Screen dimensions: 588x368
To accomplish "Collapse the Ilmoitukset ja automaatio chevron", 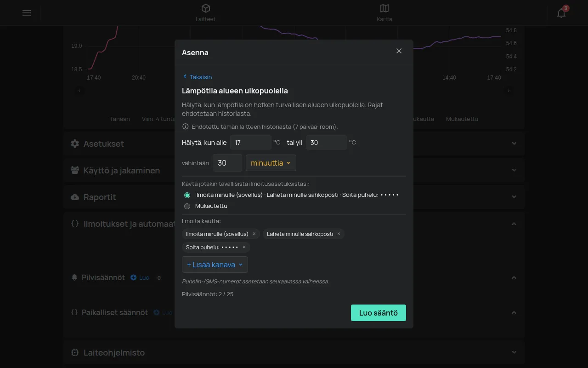I will (514, 224).
